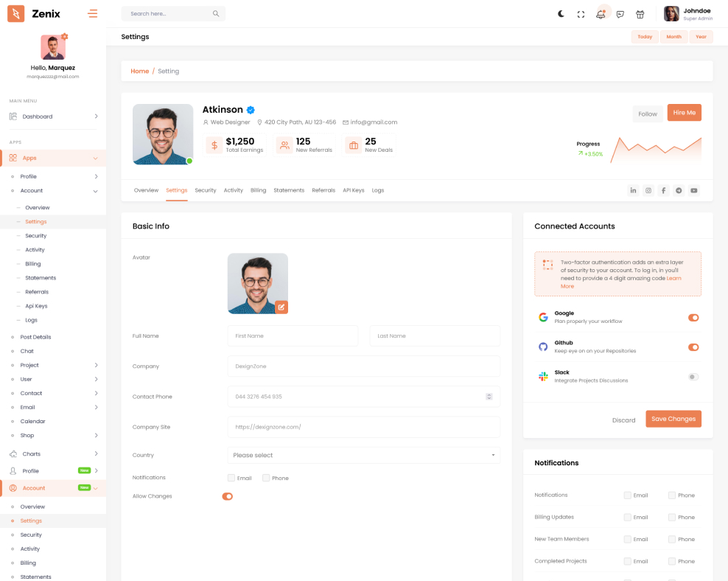Enter fullscreen mode via header icon
728x581 pixels.
[581, 14]
